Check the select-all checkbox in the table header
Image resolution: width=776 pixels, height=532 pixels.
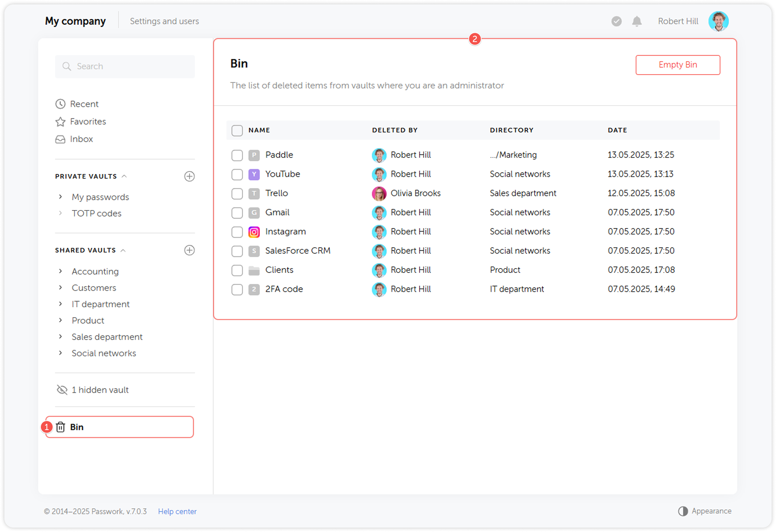click(237, 130)
